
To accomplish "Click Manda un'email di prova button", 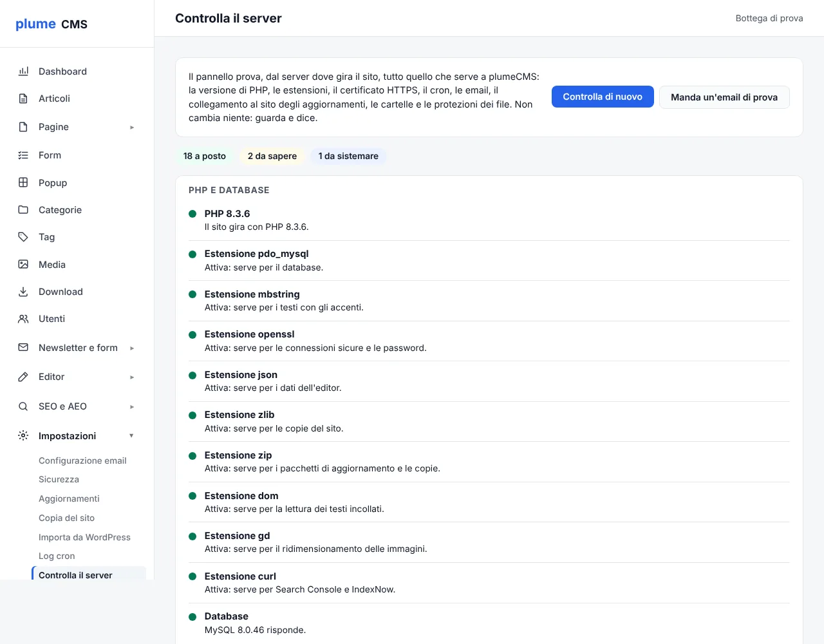I will (724, 97).
